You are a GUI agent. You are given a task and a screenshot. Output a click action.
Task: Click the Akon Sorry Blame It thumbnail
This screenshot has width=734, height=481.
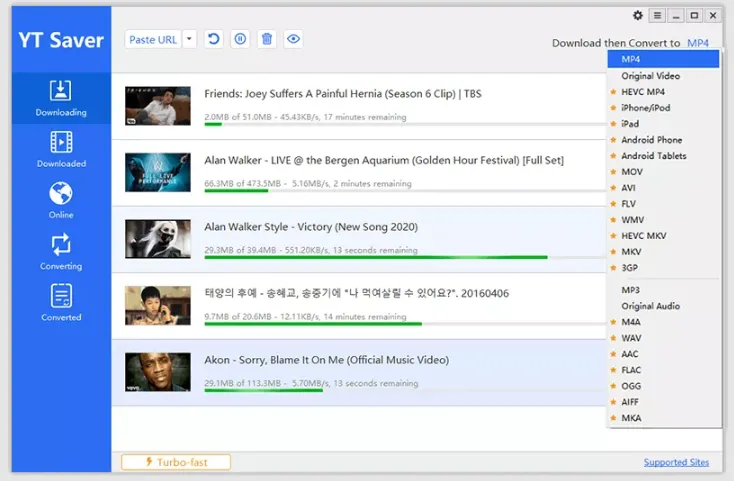coord(158,372)
